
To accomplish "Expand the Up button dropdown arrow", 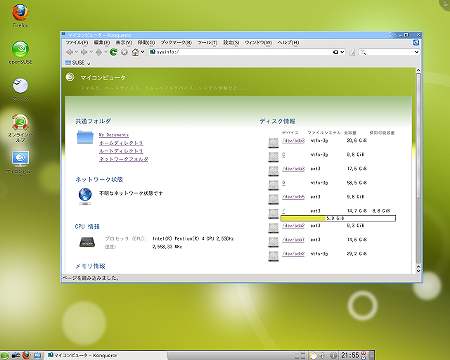I will click(x=105, y=52).
